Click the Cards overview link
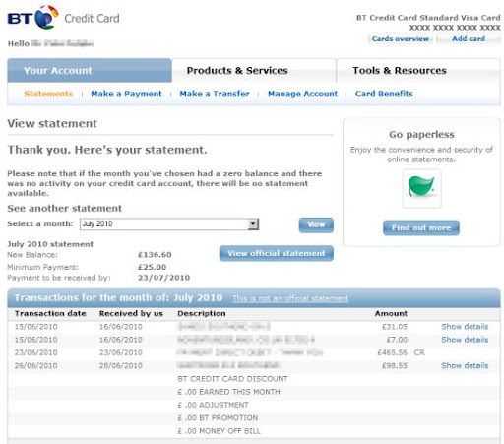Image resolution: width=504 pixels, height=444 pixels. pyautogui.click(x=401, y=38)
